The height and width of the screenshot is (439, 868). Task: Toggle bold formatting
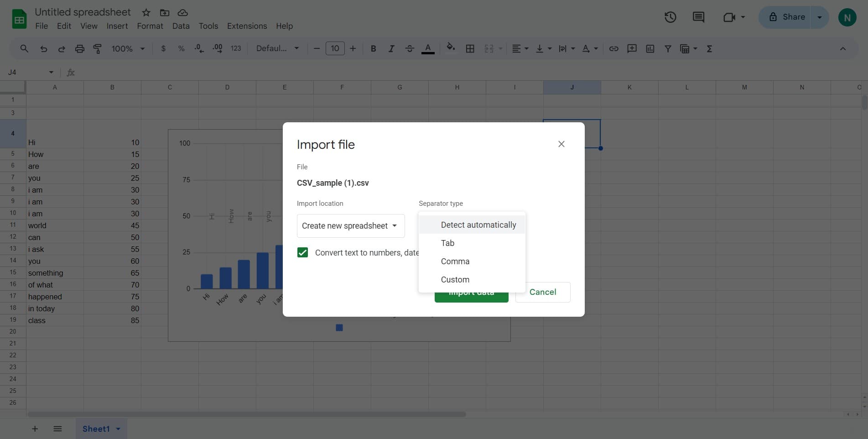click(373, 49)
